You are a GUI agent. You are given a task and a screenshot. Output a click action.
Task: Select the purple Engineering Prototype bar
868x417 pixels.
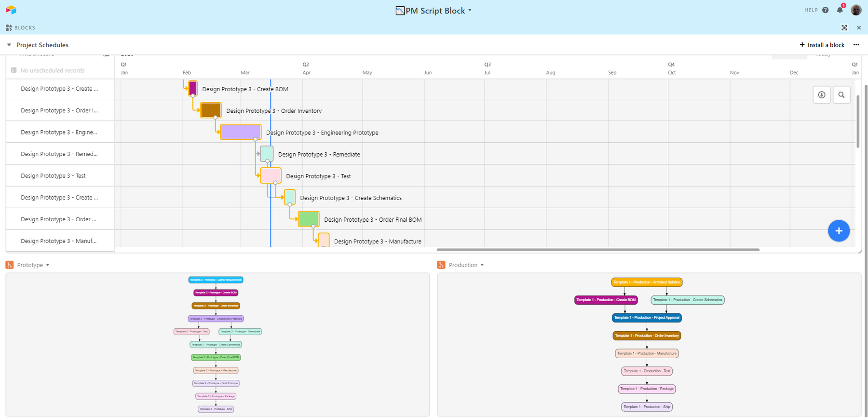coord(241,132)
